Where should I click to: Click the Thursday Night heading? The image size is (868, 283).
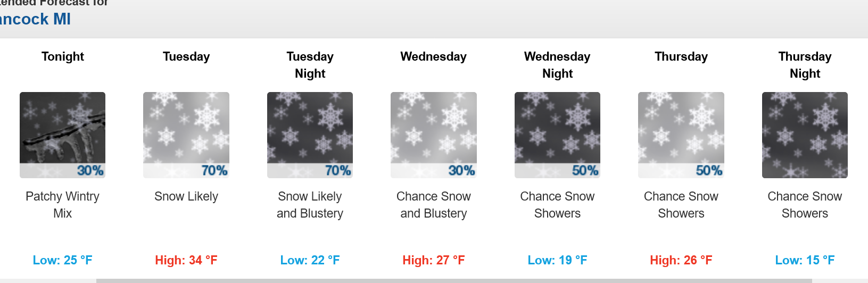pos(805,65)
